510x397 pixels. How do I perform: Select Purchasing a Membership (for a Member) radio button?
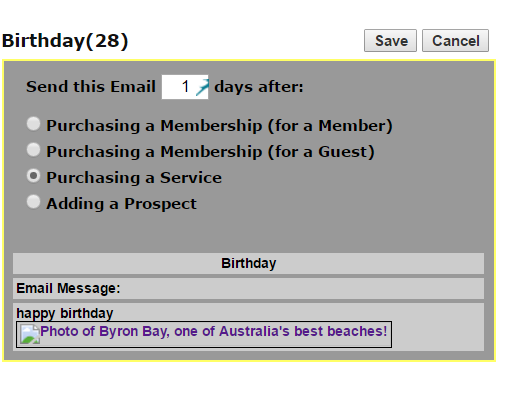33,124
